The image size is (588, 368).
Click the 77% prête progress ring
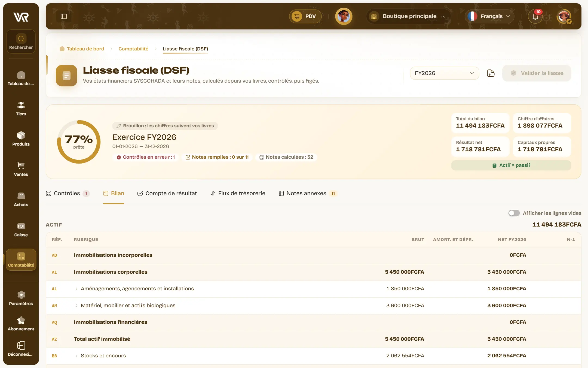pos(79,142)
